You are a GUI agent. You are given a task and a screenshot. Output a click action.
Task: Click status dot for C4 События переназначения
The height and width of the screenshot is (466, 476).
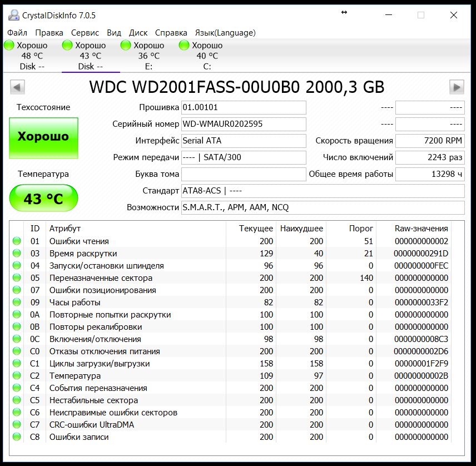tap(17, 388)
